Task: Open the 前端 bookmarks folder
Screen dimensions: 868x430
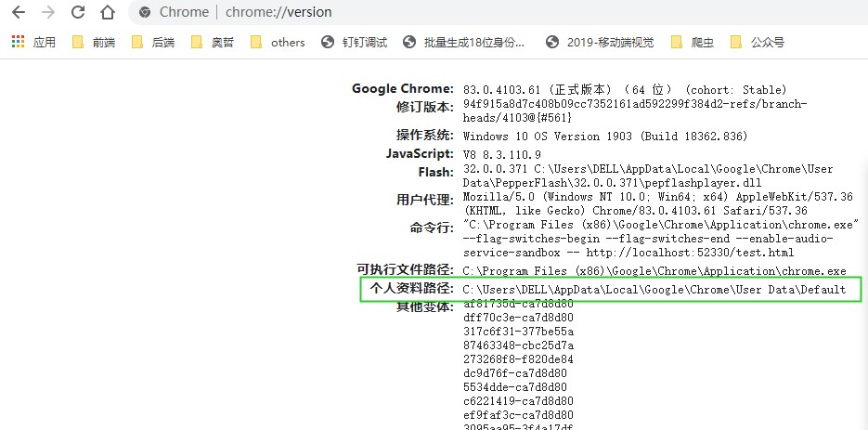Action: coord(94,42)
